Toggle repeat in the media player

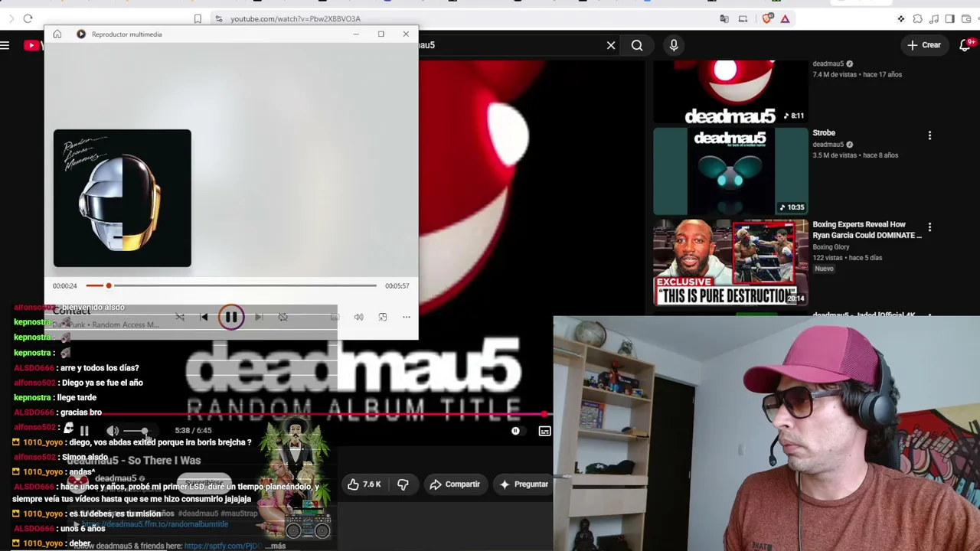point(283,317)
